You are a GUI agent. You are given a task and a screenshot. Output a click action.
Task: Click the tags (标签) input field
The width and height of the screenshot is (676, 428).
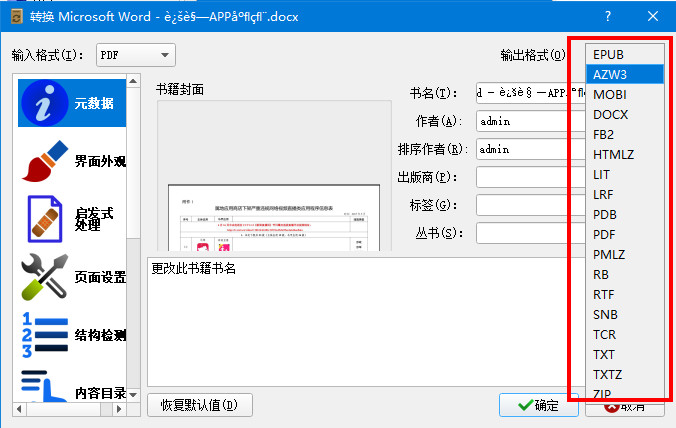[x=530, y=205]
